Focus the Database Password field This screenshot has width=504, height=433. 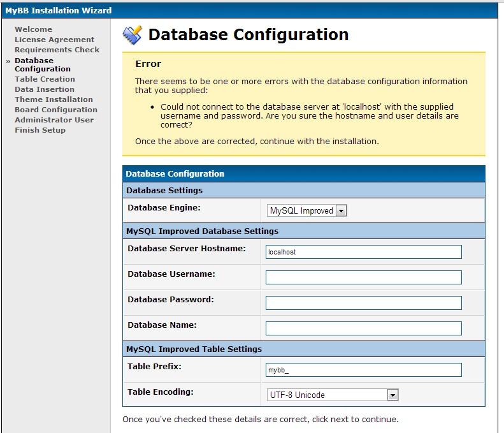click(x=364, y=303)
